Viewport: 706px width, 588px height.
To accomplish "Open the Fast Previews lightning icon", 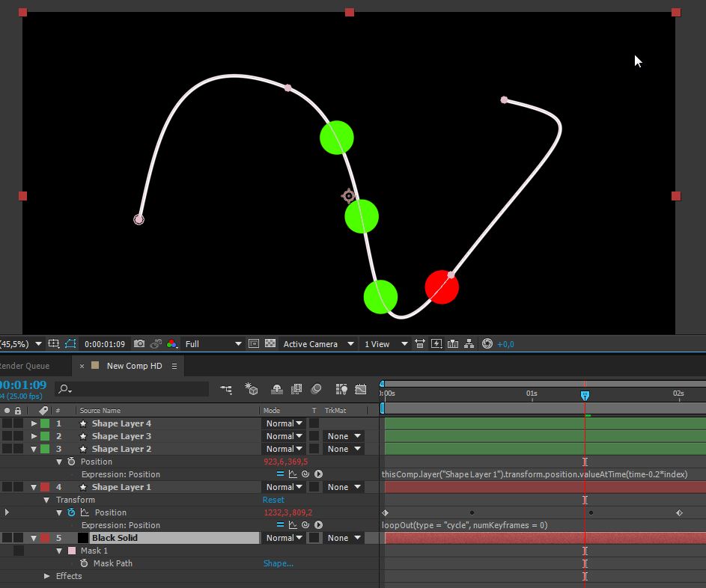I will tap(436, 343).
